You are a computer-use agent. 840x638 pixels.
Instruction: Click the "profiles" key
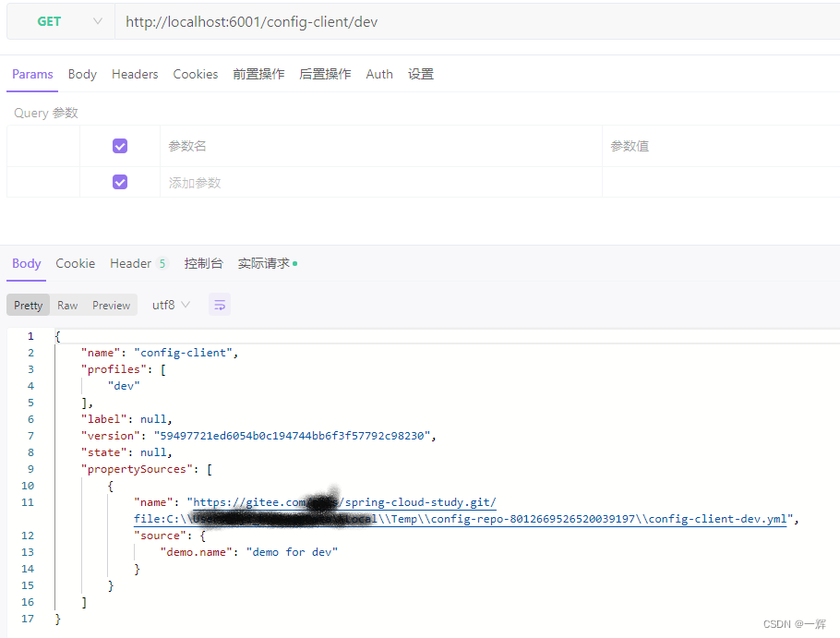[114, 369]
